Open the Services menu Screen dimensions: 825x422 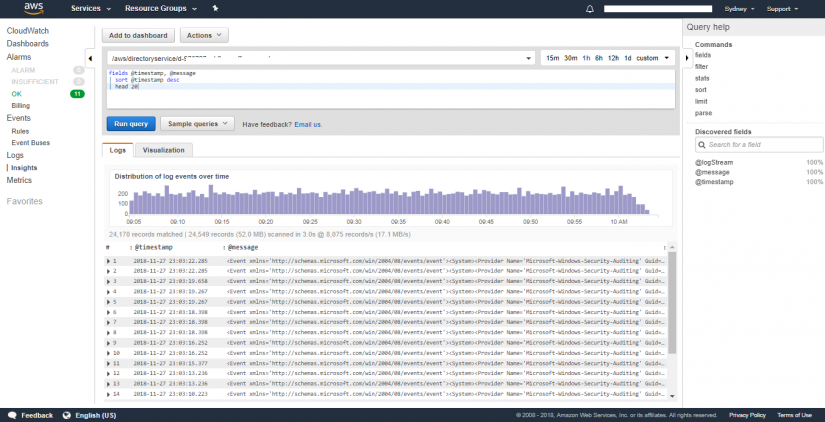point(91,8)
